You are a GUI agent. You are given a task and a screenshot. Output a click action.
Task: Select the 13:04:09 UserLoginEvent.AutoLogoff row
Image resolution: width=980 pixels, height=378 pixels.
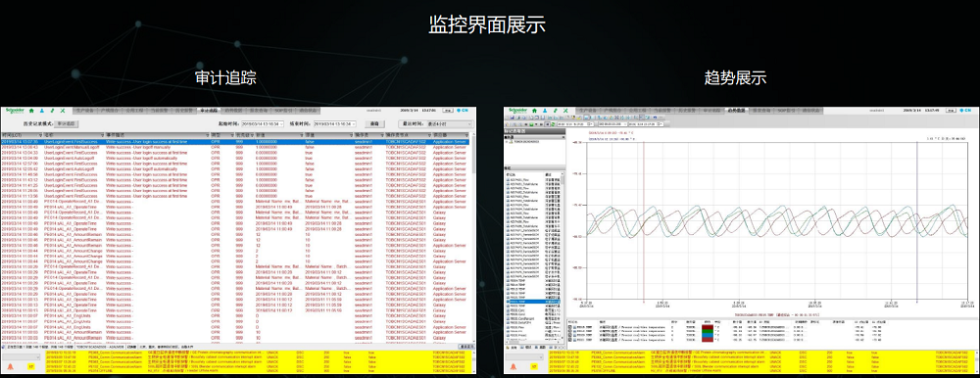pyautogui.click(x=234, y=158)
